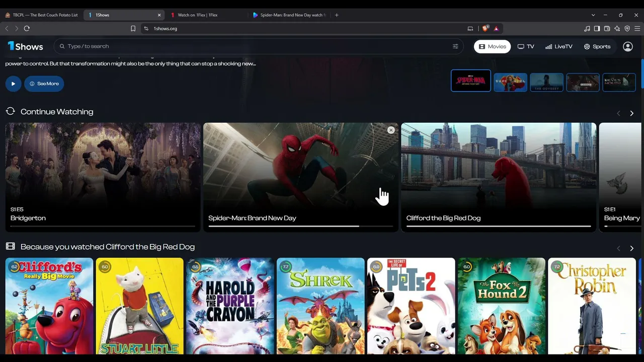Viewport: 644px width, 362px height.
Task: Open The Secret Life of Pets 2 poster
Action: coord(411,306)
